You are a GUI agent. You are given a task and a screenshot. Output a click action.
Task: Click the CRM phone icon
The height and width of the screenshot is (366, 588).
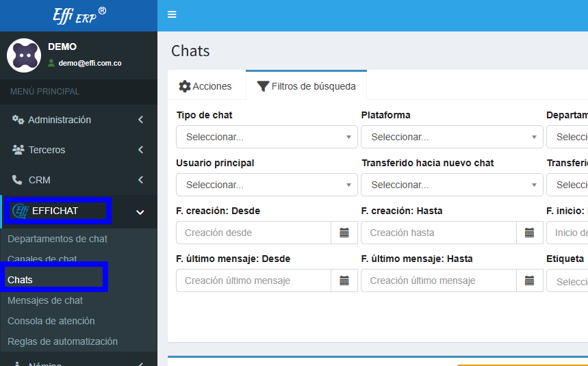pyautogui.click(x=17, y=180)
